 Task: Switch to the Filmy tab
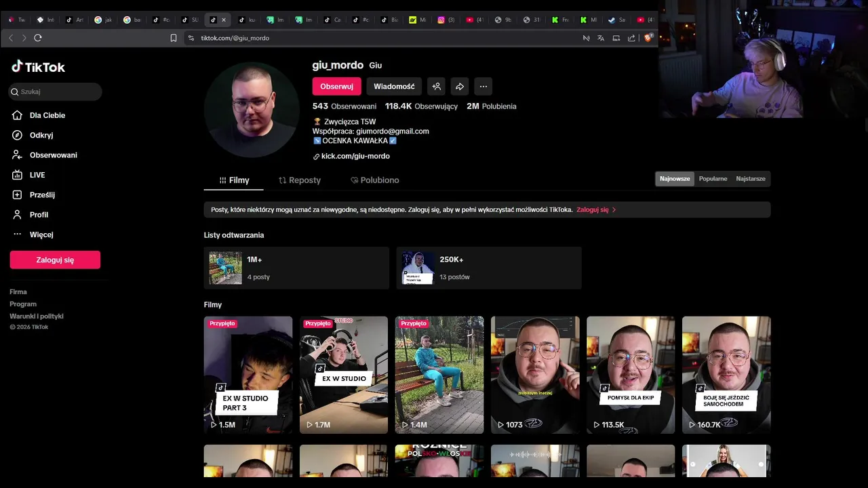pyautogui.click(x=235, y=180)
